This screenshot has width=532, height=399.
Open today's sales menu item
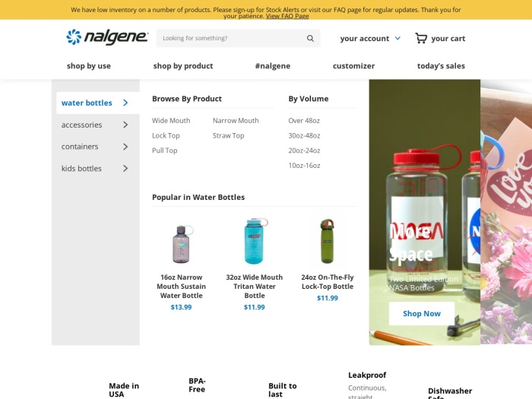(441, 66)
